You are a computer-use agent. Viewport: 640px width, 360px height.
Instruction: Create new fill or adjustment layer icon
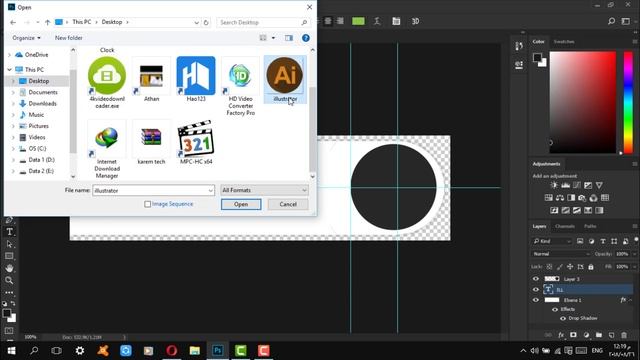587,335
